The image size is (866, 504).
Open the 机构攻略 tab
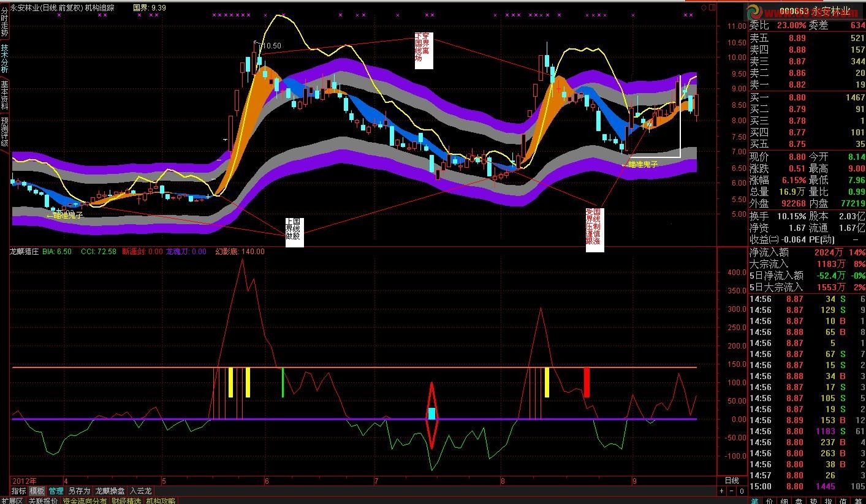tap(161, 500)
